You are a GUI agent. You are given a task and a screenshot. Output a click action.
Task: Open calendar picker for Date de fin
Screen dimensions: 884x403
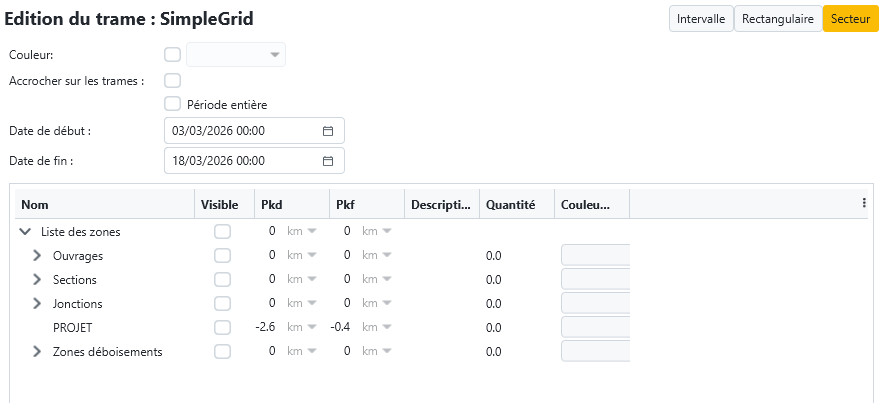point(328,161)
